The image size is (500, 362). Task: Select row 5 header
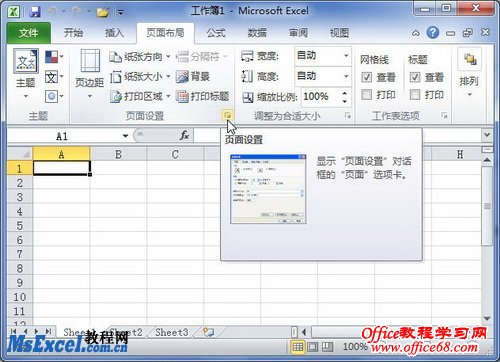pos(20,226)
